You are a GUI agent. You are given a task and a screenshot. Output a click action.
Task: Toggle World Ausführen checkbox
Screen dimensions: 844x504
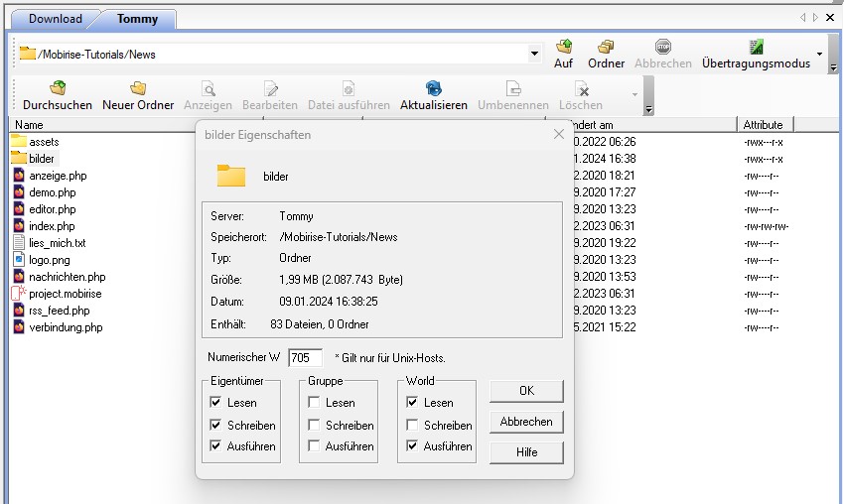(412, 446)
